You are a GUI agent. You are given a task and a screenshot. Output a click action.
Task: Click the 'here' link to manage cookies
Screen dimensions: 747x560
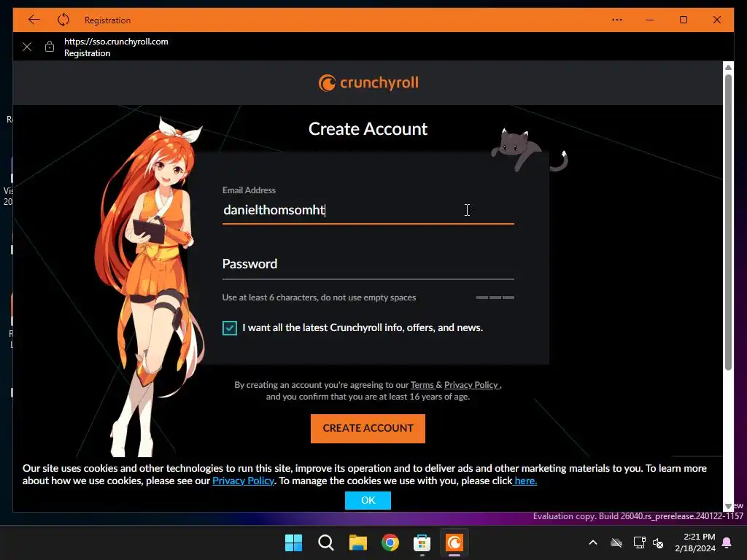click(525, 481)
